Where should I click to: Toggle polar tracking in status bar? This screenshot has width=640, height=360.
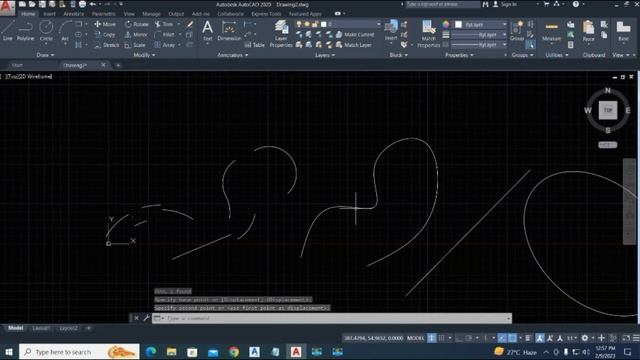click(469, 338)
